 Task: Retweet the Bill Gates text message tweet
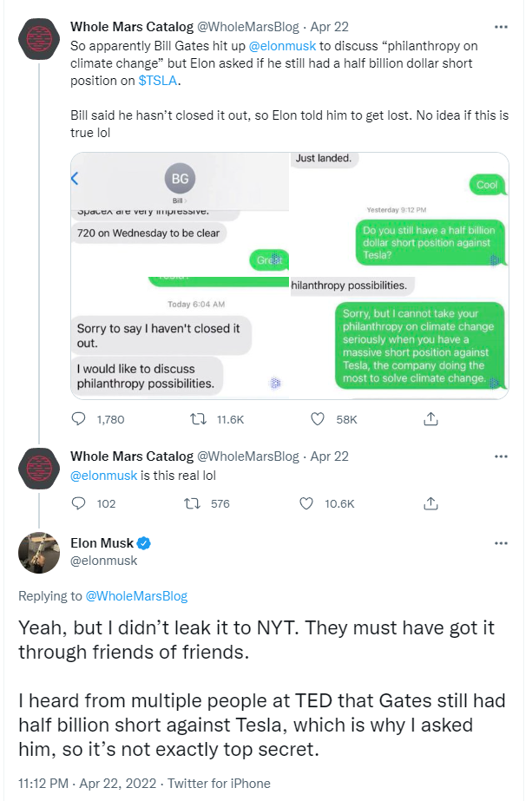[198, 419]
